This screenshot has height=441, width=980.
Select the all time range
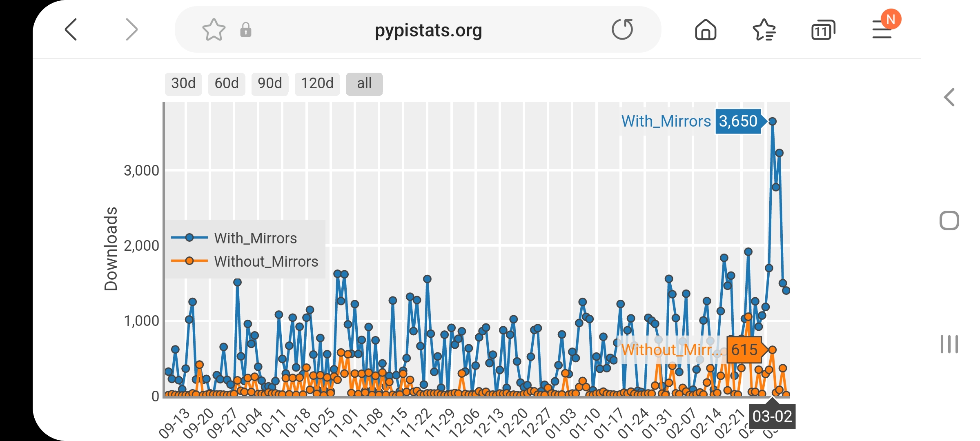click(364, 84)
